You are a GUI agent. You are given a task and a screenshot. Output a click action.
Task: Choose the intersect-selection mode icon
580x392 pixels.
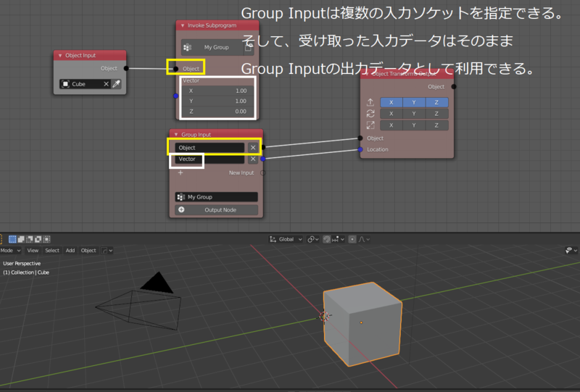click(46, 239)
